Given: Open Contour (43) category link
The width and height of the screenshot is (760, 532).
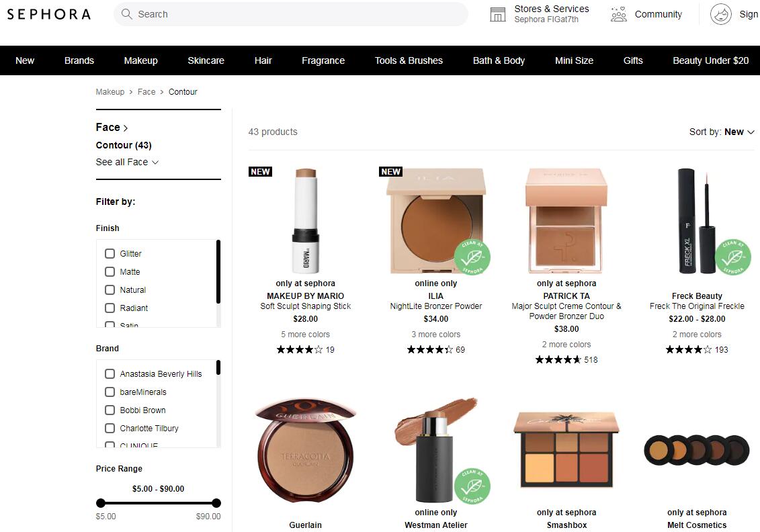Looking at the screenshot, I should pos(124,145).
